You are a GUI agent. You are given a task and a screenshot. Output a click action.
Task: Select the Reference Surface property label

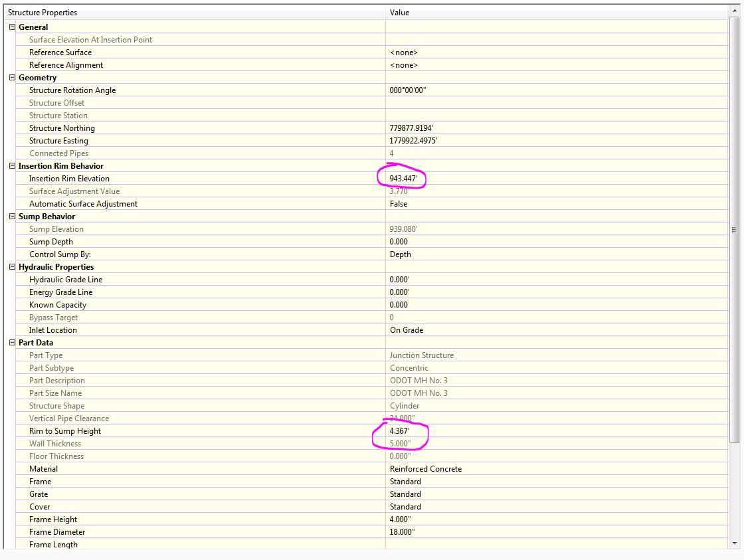pyautogui.click(x=60, y=52)
